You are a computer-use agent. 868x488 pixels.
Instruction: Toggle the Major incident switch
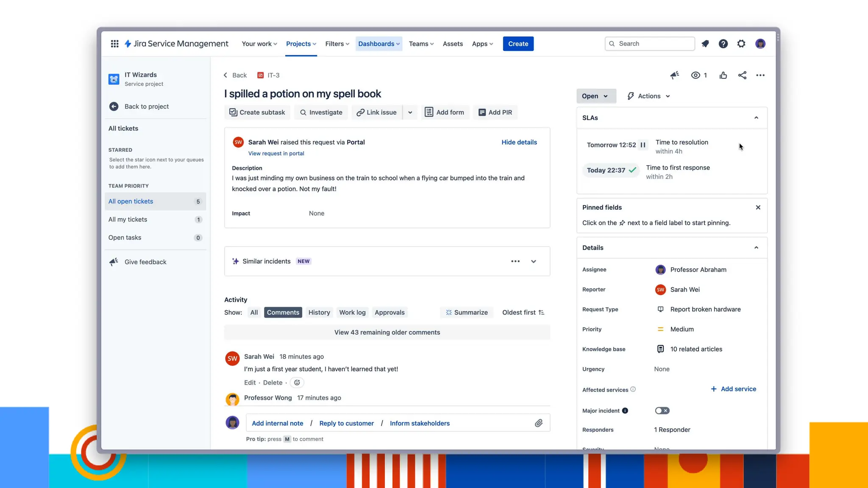point(662,410)
